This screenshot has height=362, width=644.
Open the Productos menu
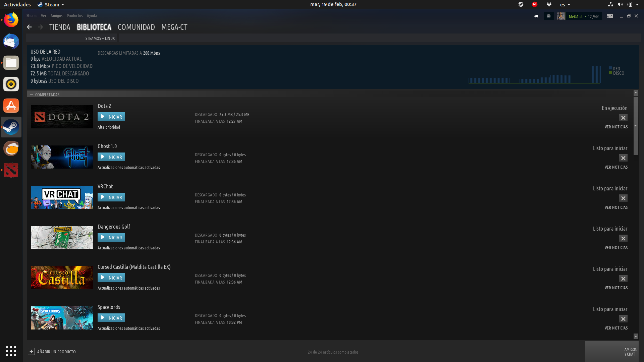pos(75,16)
